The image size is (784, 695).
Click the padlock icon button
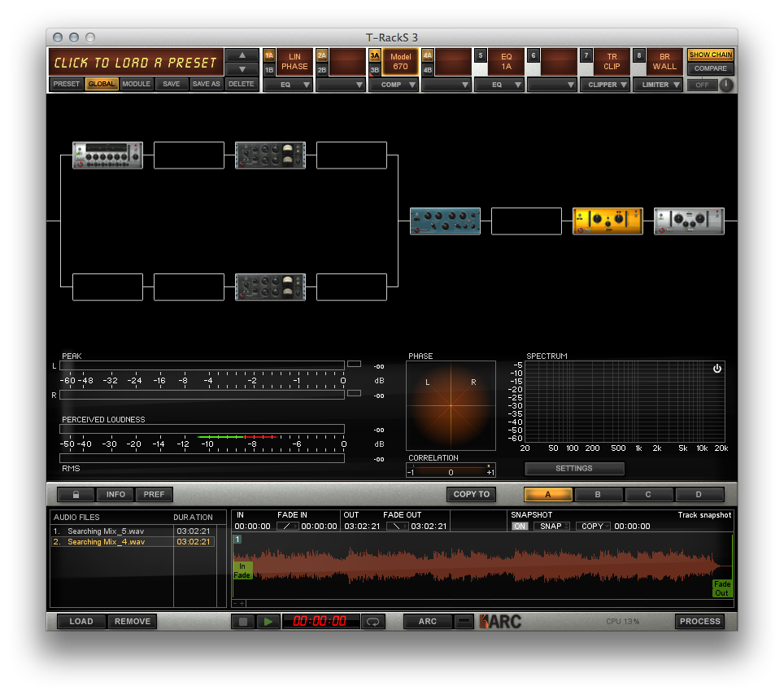(76, 494)
